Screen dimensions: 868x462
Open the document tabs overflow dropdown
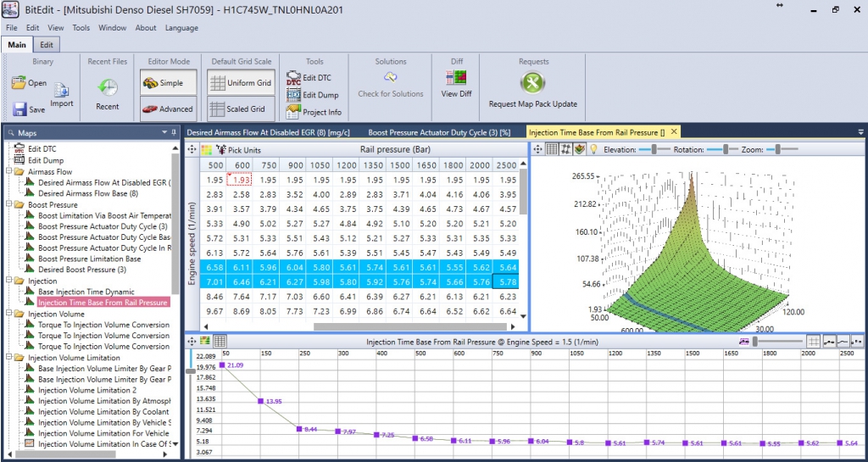[861, 131]
